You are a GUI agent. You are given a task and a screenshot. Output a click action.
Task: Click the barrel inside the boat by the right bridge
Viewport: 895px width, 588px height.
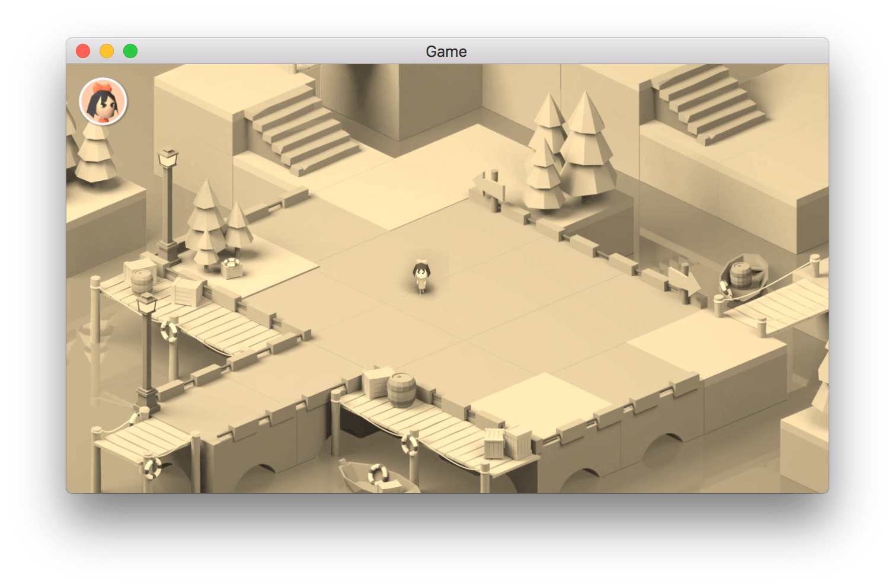tap(741, 274)
